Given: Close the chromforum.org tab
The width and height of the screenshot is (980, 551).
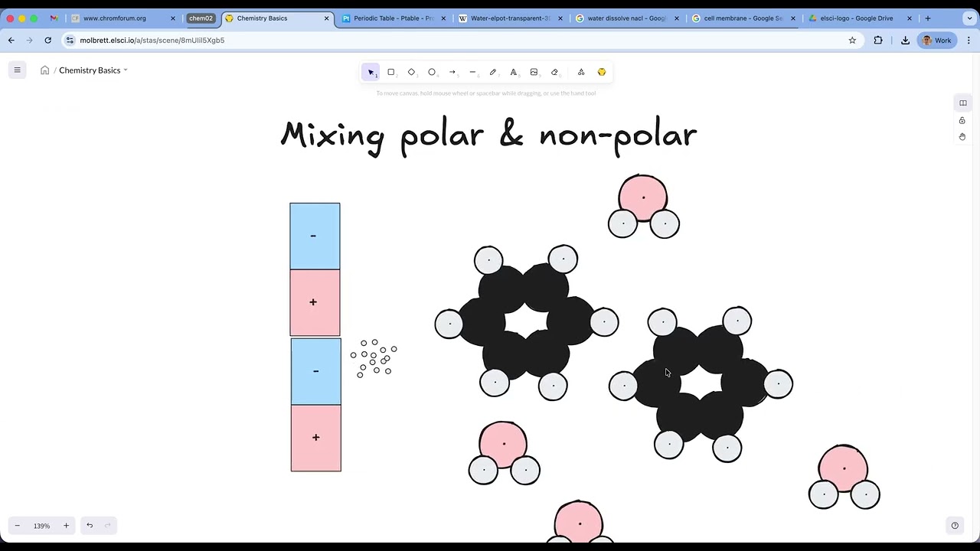Looking at the screenshot, I should pos(172,18).
